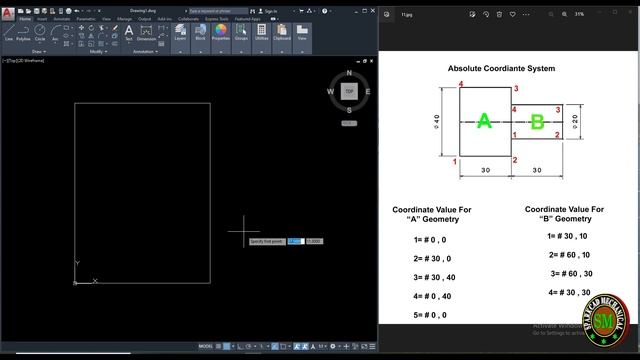Open the Utilities calculator panel
The height and width of the screenshot is (360, 640).
click(x=262, y=33)
